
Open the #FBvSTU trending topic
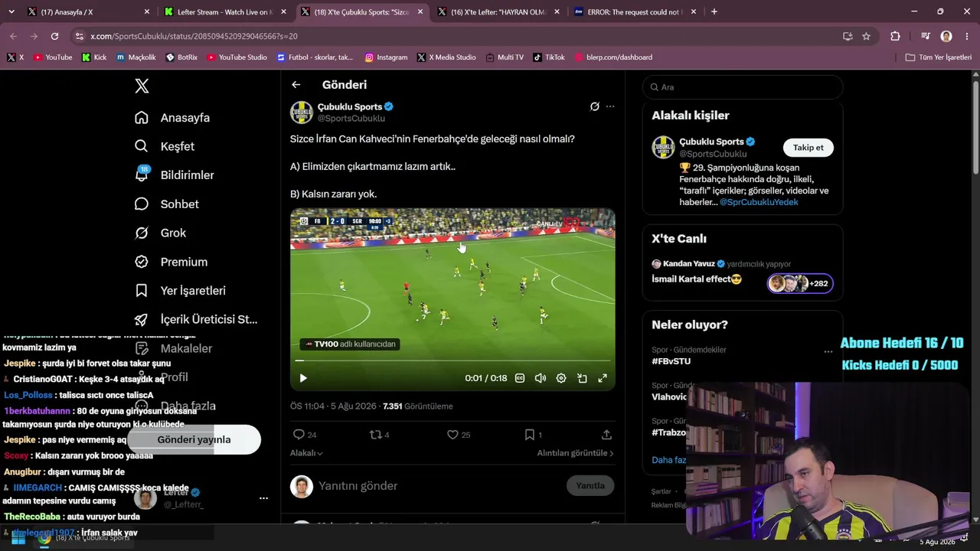click(x=671, y=361)
